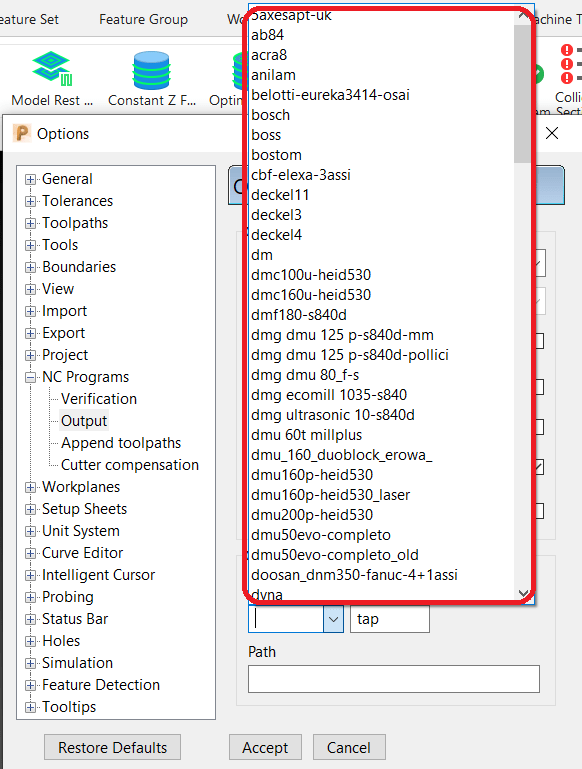Expand the Simulation tree node

click(30, 663)
